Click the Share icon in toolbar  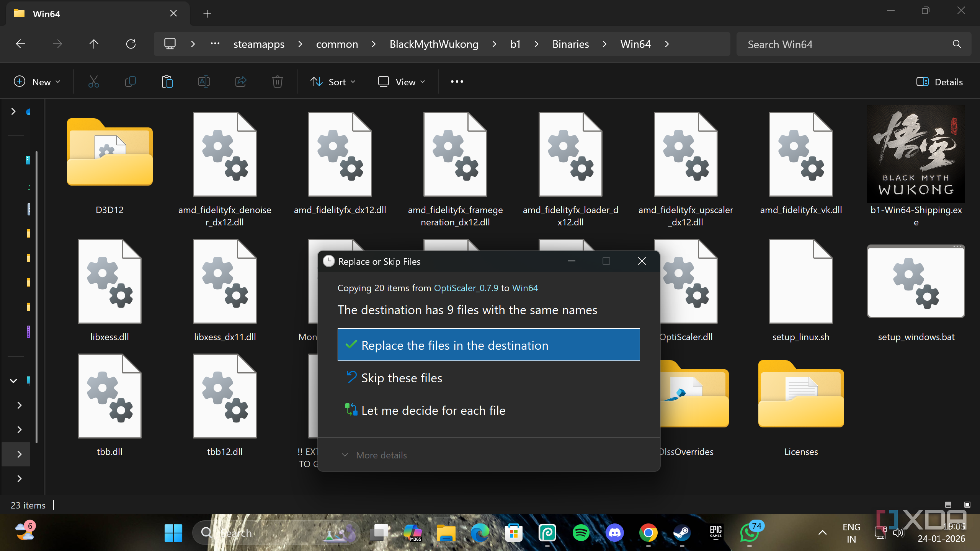point(241,82)
